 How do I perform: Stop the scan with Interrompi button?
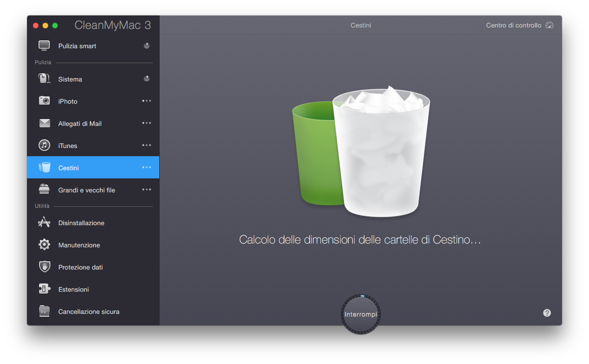point(361,314)
